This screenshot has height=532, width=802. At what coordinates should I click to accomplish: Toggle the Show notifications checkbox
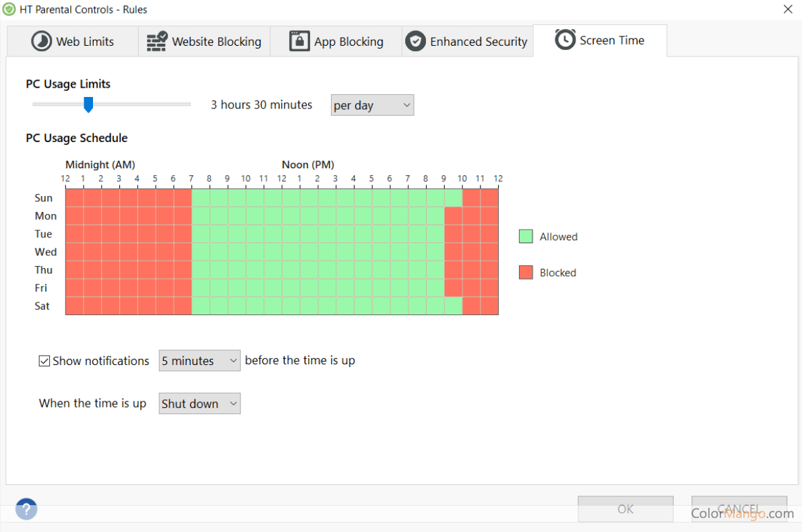coord(44,361)
